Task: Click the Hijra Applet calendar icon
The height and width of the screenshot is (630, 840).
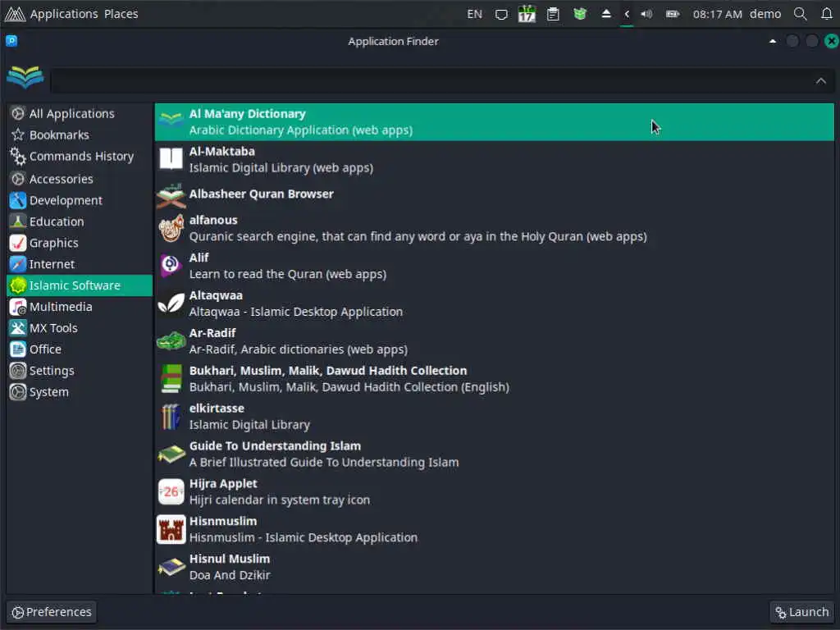Action: pos(171,491)
